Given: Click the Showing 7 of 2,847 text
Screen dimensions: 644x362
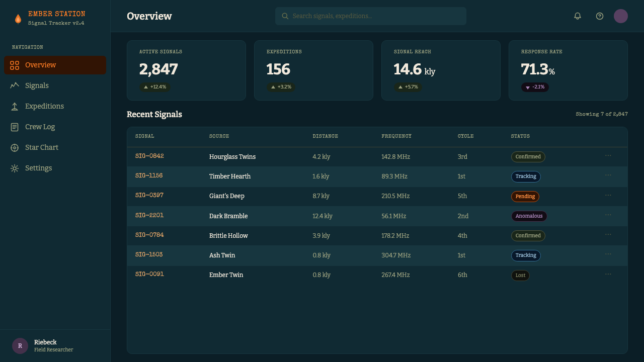Looking at the screenshot, I should point(602,114).
